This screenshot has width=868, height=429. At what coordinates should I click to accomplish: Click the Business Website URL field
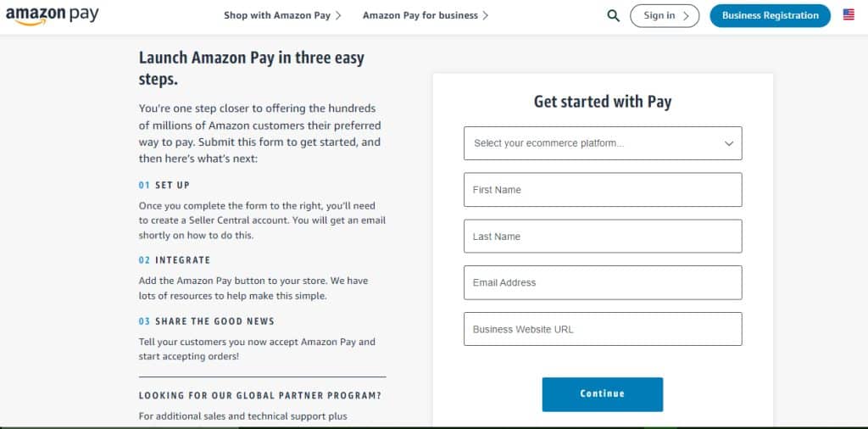pos(603,329)
